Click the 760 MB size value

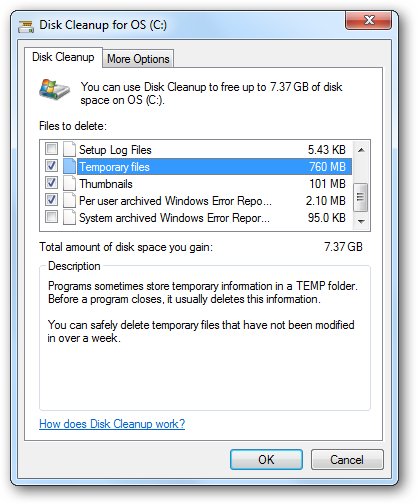pos(327,167)
